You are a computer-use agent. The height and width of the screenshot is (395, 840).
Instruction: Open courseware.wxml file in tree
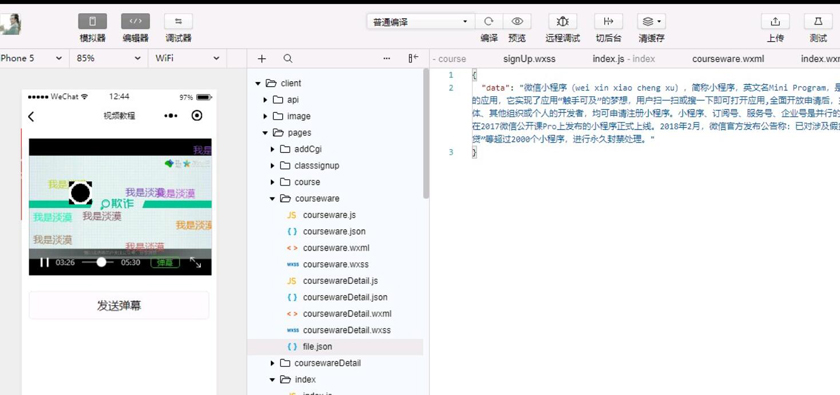(x=336, y=248)
